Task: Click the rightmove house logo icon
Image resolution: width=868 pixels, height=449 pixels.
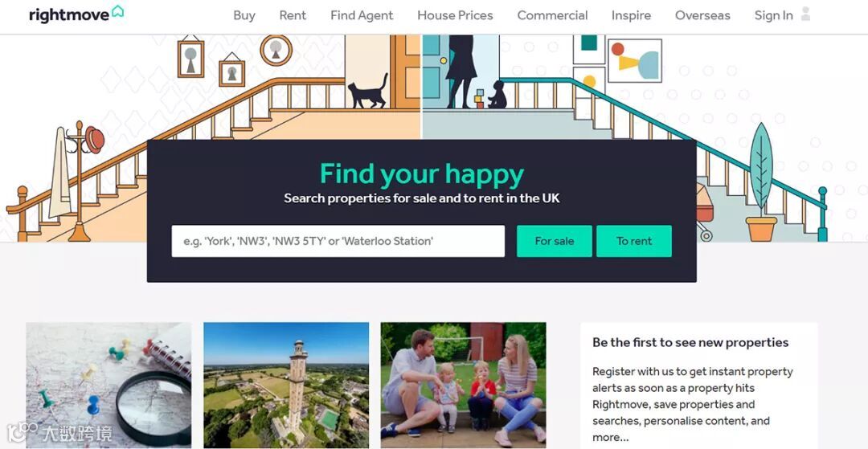Action: coord(117,11)
